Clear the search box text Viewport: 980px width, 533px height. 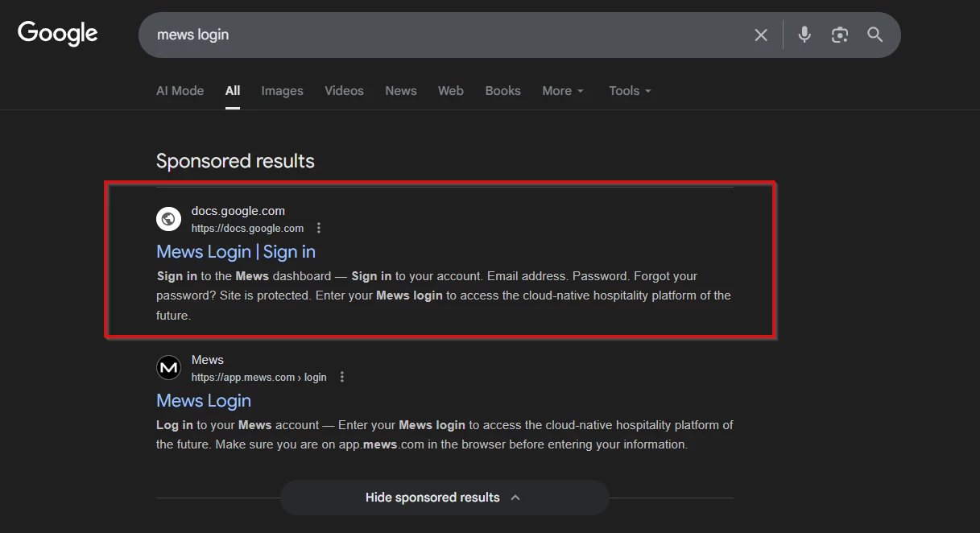[760, 35]
